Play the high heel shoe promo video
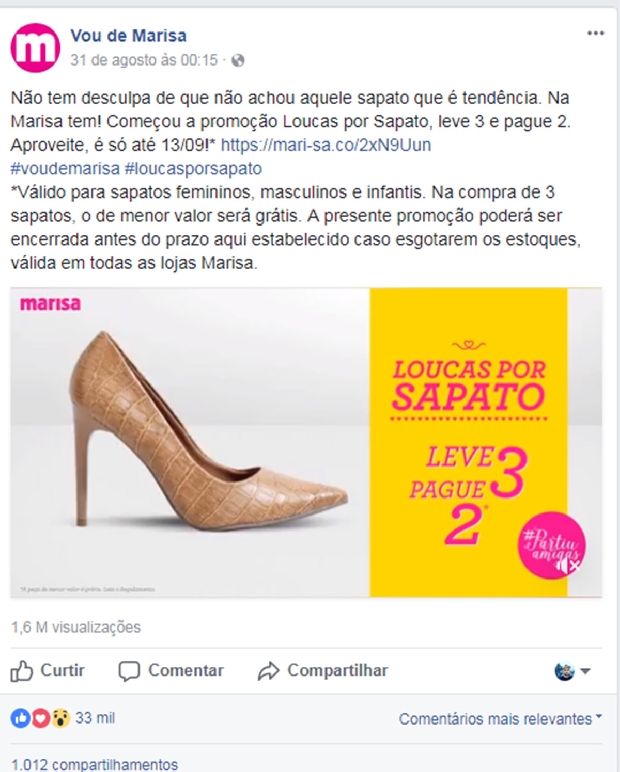 pos(306,443)
